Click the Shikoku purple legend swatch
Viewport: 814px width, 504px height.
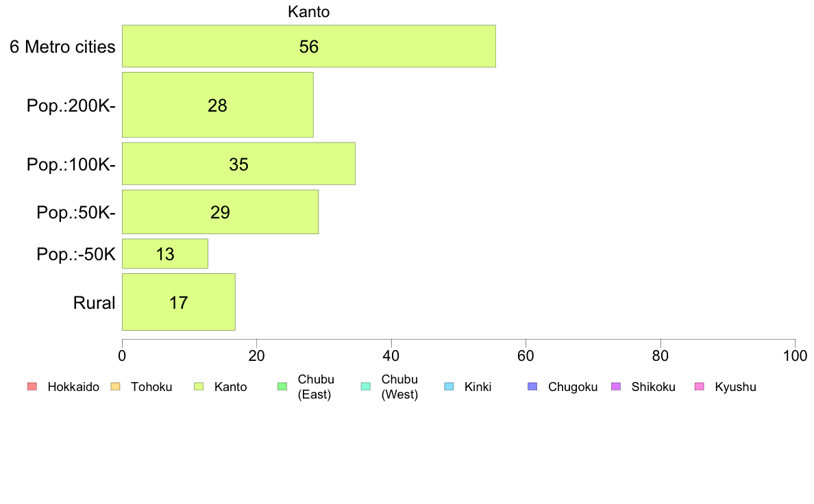tap(616, 386)
